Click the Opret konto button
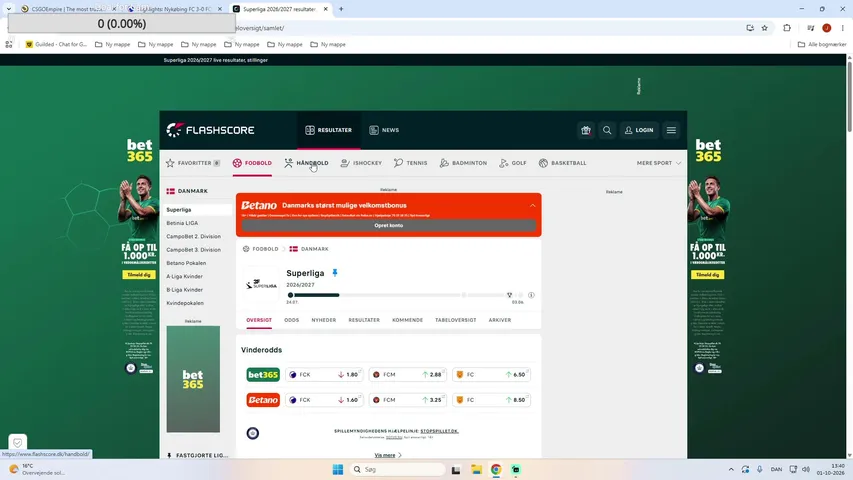The image size is (853, 480). point(388,225)
